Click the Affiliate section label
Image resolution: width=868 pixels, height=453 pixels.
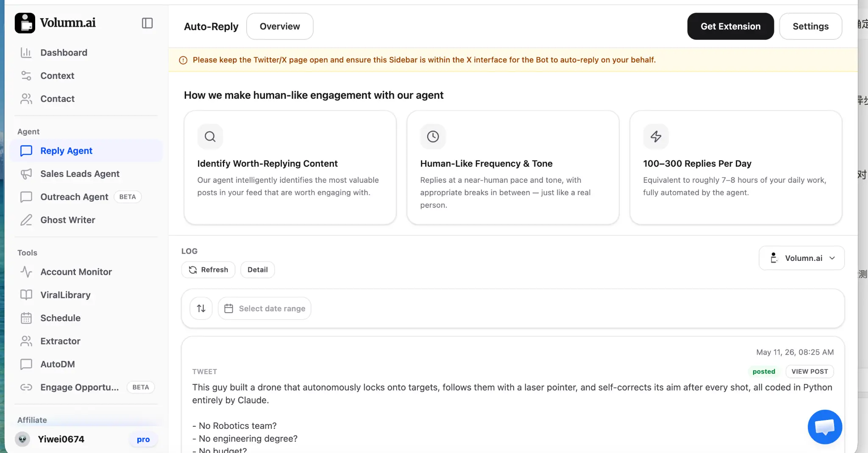32,420
